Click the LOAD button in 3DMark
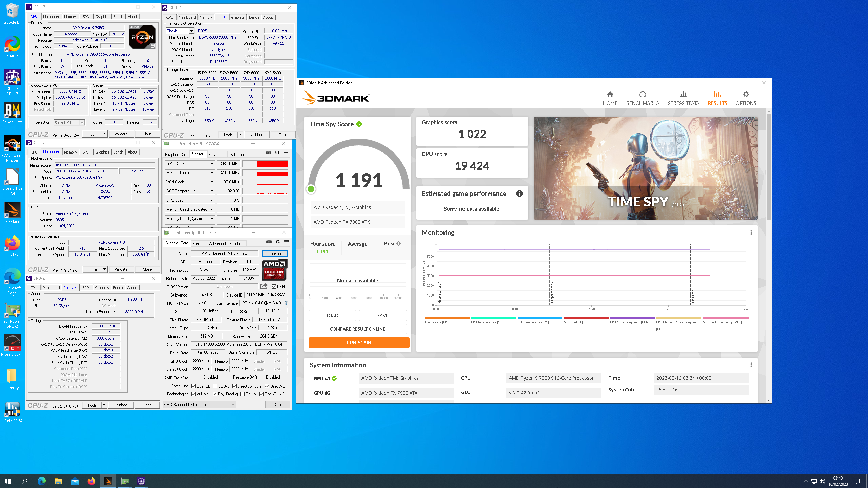 [x=332, y=316]
